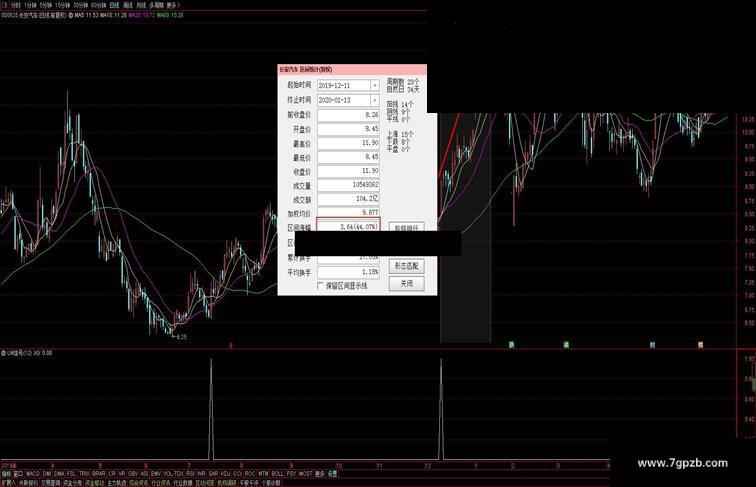Click the small box icon at top-left corner
Image resolution: width=756 pixels, height=487 pixels.
(5, 5)
